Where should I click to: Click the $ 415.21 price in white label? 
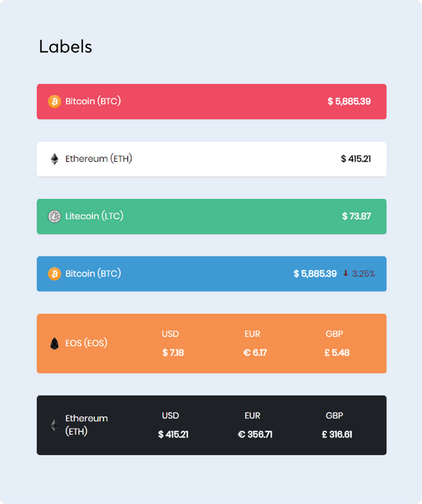355,159
